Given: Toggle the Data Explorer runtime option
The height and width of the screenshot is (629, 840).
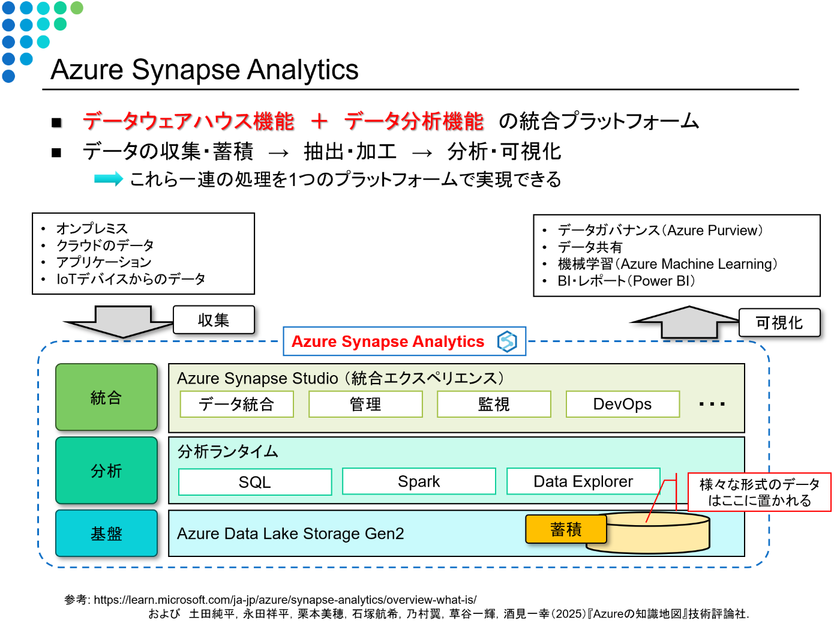Looking at the screenshot, I should (x=583, y=481).
